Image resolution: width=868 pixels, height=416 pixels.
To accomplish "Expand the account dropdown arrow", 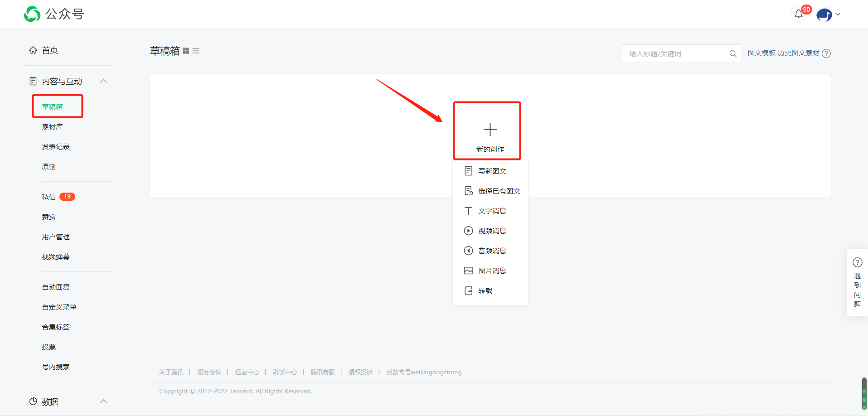I will tap(838, 15).
